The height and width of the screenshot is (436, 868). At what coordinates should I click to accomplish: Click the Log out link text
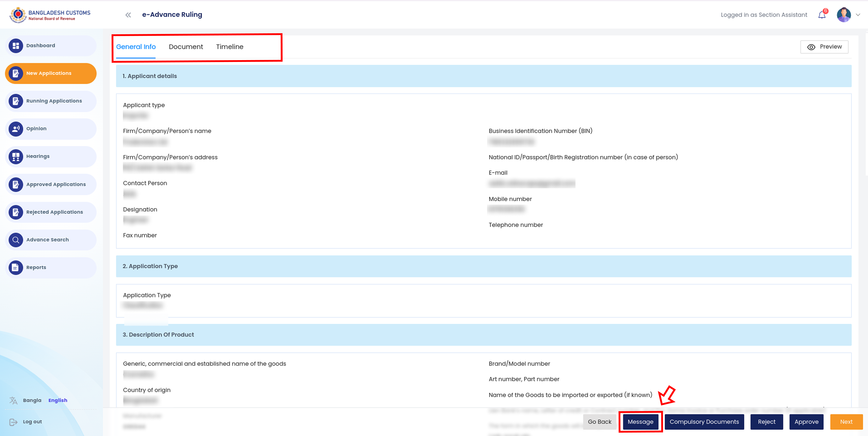pos(32,421)
